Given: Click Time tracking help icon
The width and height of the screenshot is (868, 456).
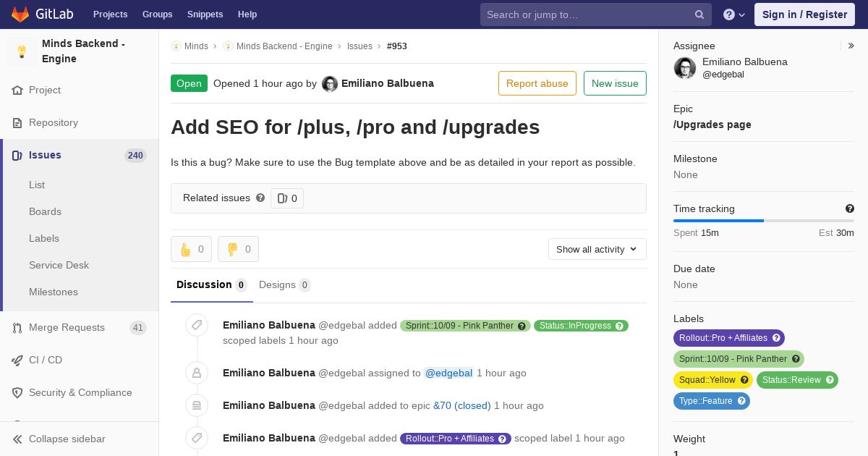Looking at the screenshot, I should point(850,208).
